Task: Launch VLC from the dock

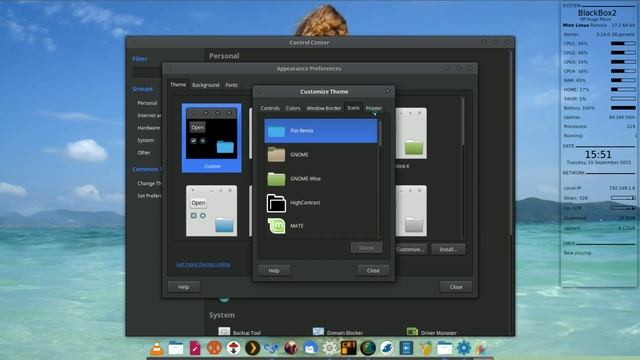Action: (x=156, y=348)
